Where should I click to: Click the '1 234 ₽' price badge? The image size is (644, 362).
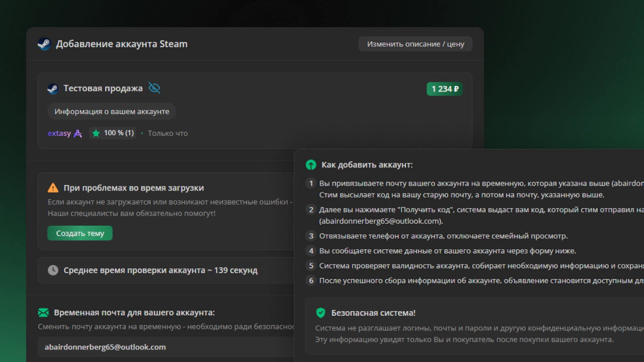click(x=445, y=89)
